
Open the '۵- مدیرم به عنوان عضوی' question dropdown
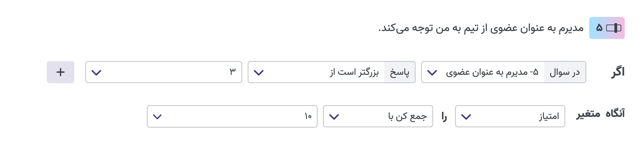[492, 72]
